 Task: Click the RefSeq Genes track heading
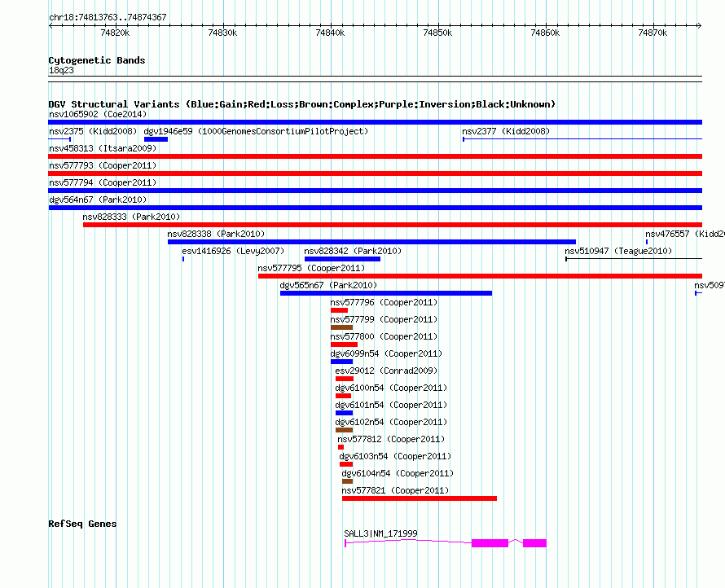(x=82, y=524)
